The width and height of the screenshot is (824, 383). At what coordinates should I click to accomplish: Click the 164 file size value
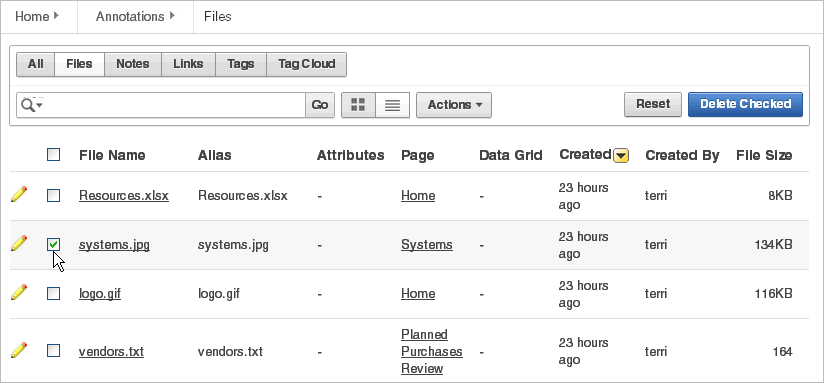[x=782, y=351]
